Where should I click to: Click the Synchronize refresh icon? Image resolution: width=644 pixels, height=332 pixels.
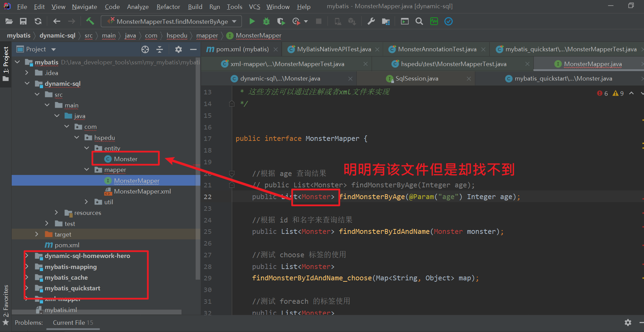38,21
